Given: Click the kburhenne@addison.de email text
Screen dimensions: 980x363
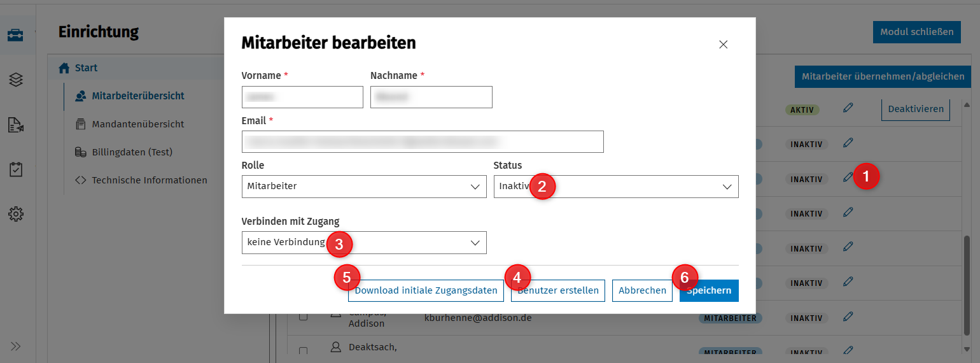Looking at the screenshot, I should (x=477, y=317).
